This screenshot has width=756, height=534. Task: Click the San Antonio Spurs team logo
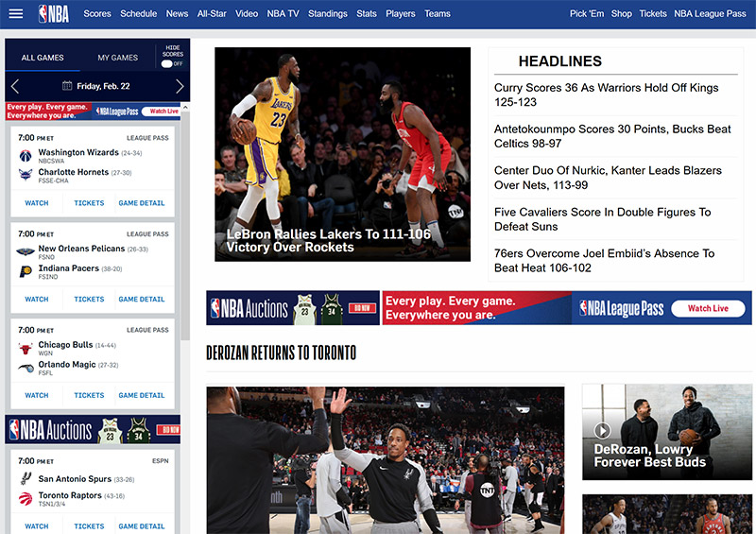click(26, 478)
